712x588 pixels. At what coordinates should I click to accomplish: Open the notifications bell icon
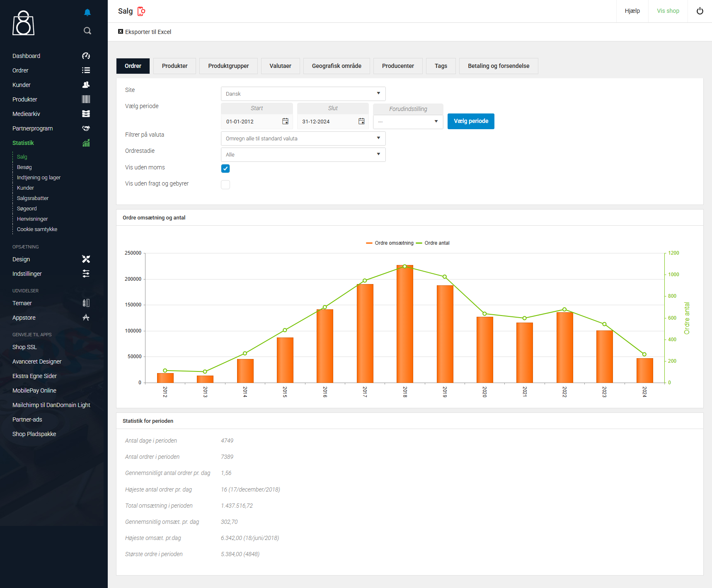click(x=87, y=12)
